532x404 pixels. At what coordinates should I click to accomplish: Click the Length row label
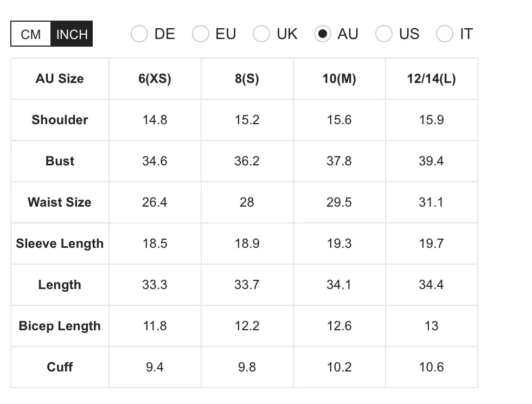[59, 285]
